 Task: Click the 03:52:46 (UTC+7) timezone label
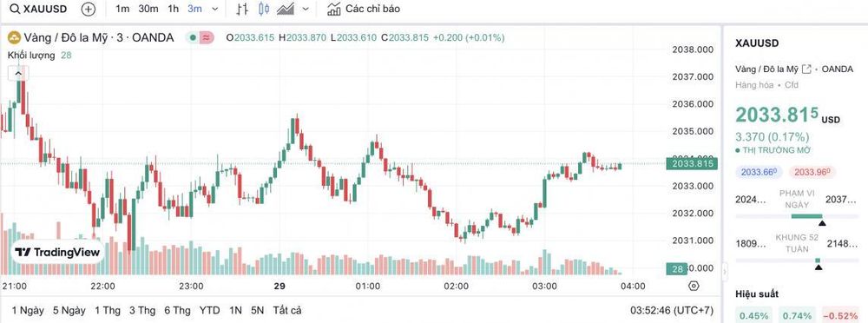click(672, 310)
